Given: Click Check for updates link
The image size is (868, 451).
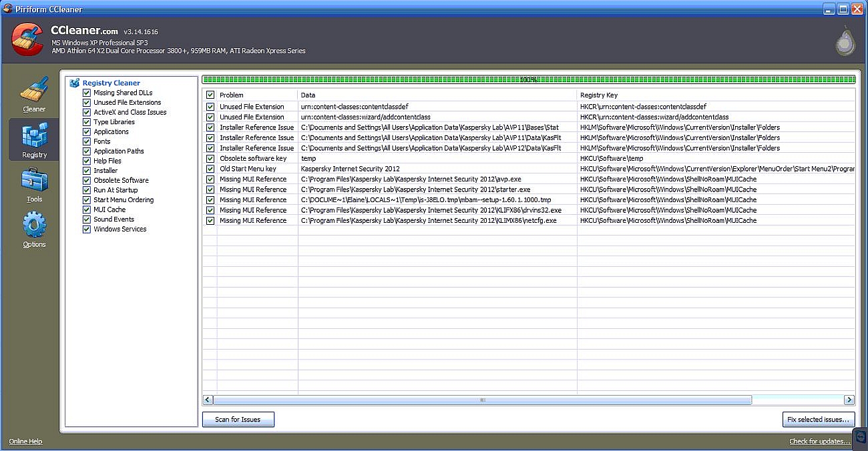Looking at the screenshot, I should (x=820, y=442).
